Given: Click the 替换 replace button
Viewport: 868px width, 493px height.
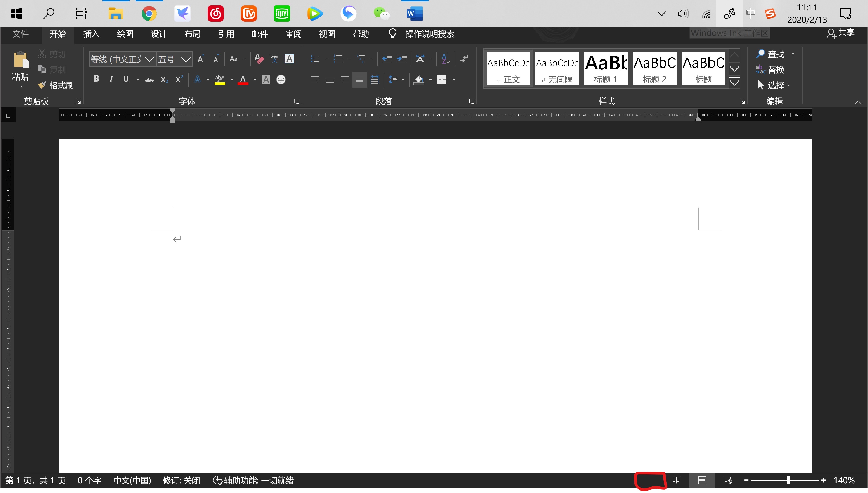Looking at the screenshot, I should click(771, 70).
